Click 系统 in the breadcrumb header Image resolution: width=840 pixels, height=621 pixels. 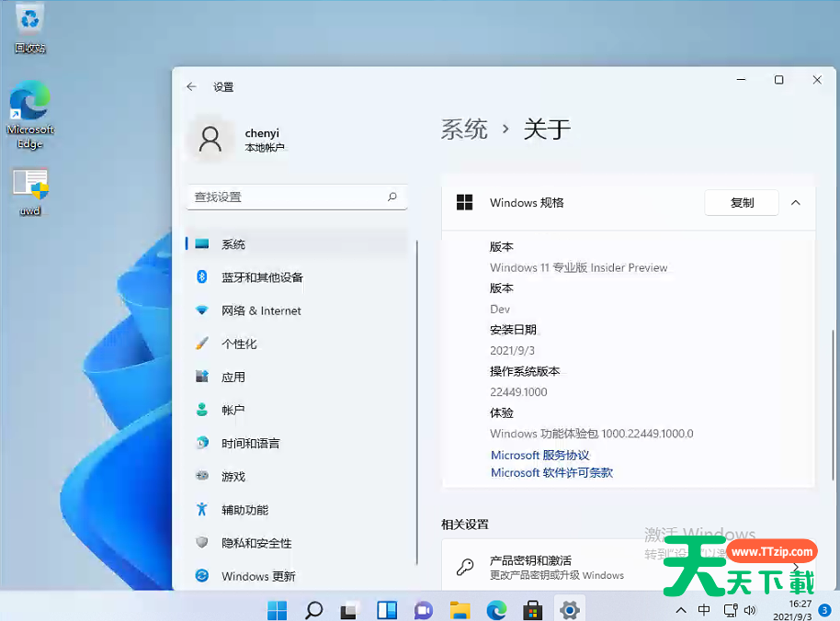click(x=464, y=130)
